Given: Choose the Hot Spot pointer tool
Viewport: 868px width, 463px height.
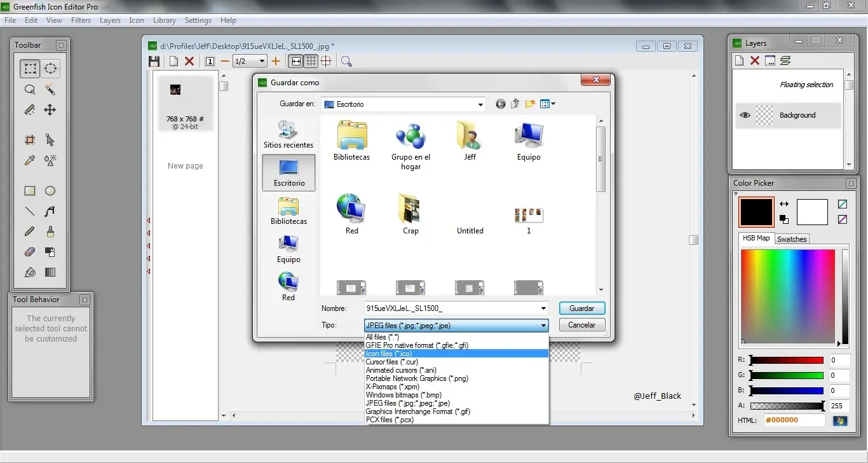Looking at the screenshot, I should (x=50, y=140).
